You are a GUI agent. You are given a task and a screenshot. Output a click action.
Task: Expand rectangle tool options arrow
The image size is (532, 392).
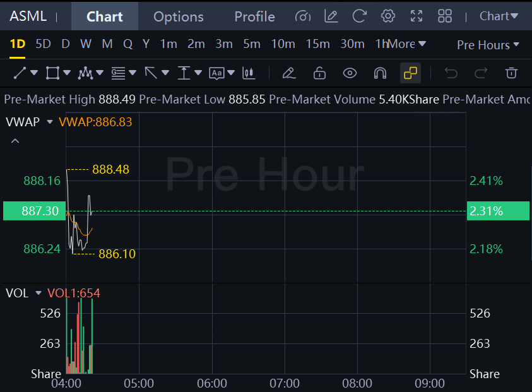[x=67, y=73]
